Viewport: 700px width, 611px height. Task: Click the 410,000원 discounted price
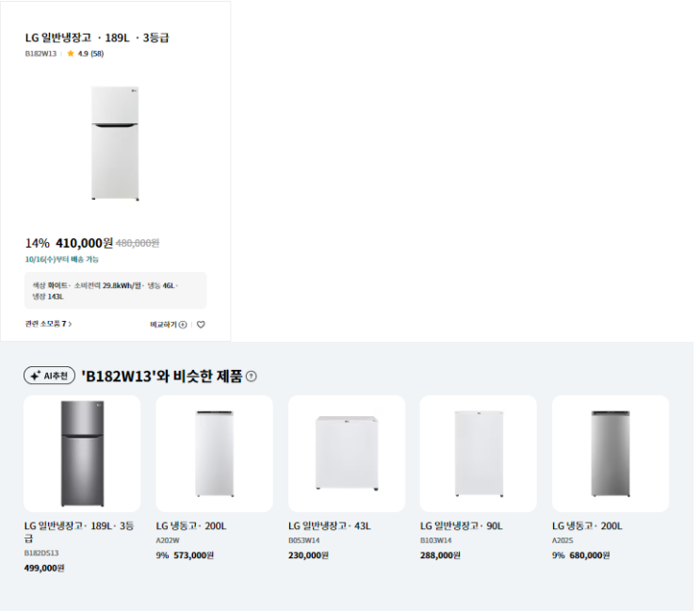pos(84,243)
